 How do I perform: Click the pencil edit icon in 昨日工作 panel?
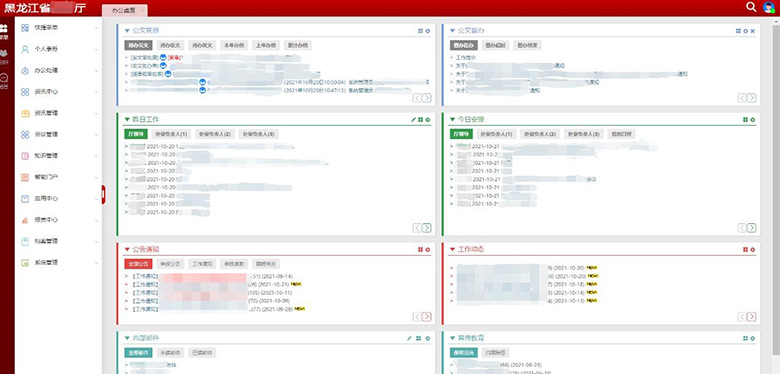pyautogui.click(x=413, y=120)
